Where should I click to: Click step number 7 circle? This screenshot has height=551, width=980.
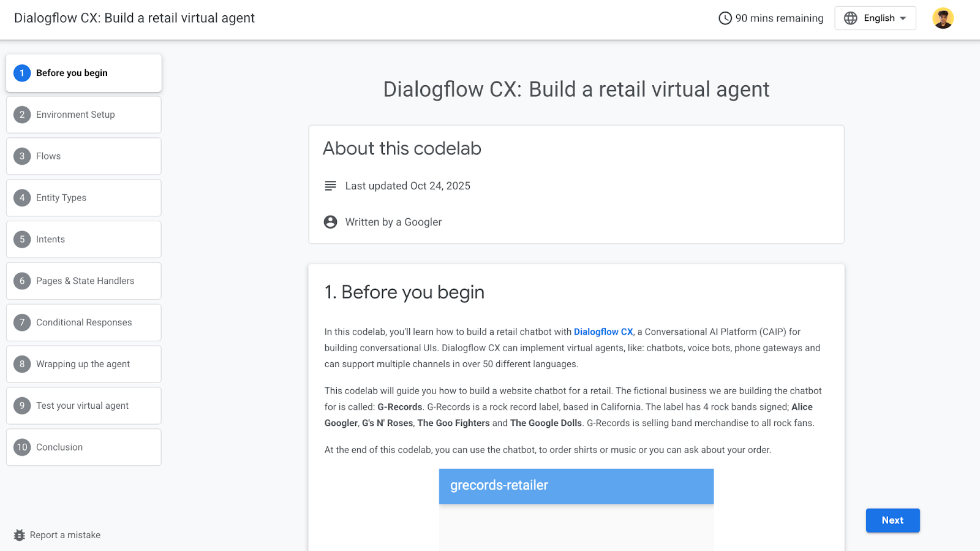click(22, 322)
